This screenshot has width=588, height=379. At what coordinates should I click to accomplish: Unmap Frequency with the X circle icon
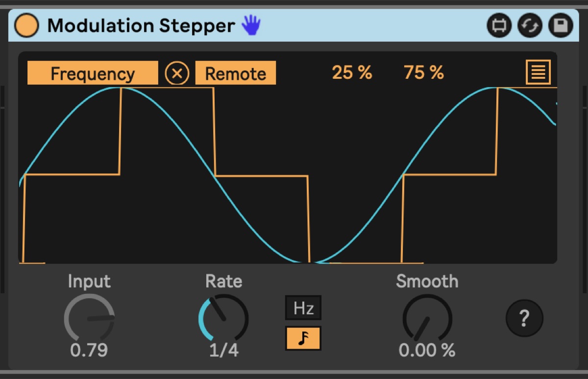coord(177,74)
